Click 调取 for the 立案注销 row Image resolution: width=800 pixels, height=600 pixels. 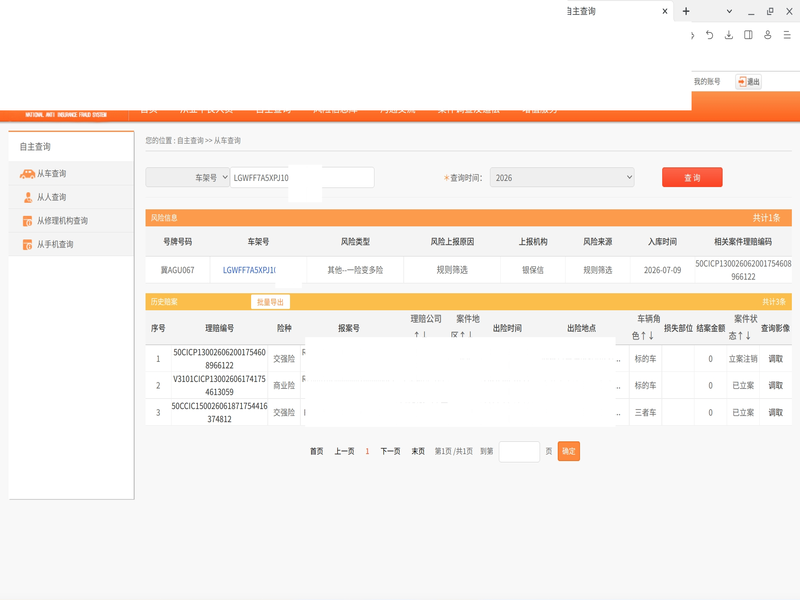click(x=776, y=359)
